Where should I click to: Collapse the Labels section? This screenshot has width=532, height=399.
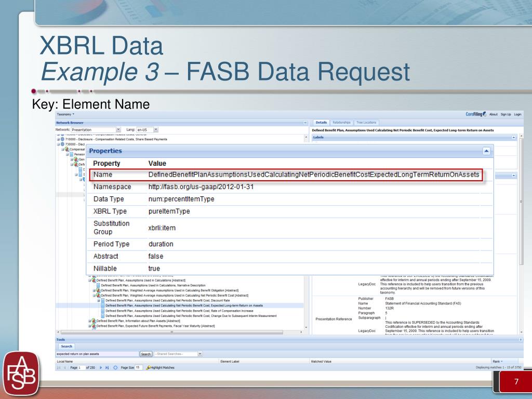tap(514, 137)
